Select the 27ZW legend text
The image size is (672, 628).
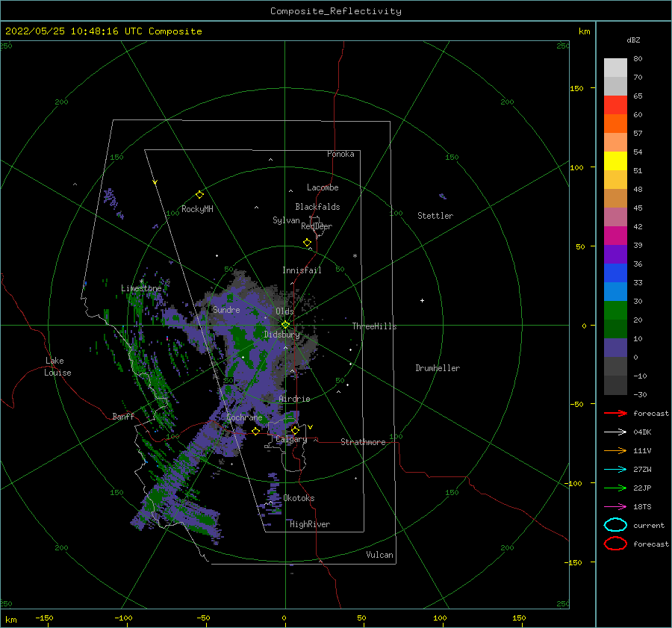(642, 470)
